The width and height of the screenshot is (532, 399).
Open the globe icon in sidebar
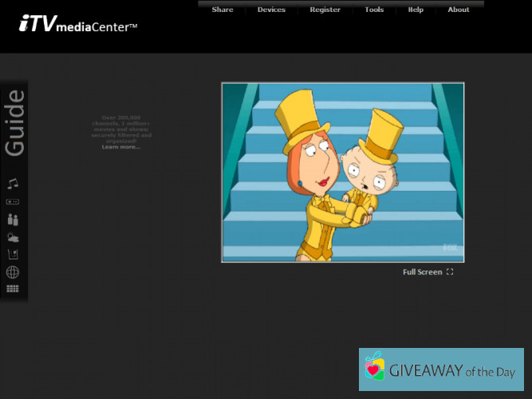(x=13, y=272)
